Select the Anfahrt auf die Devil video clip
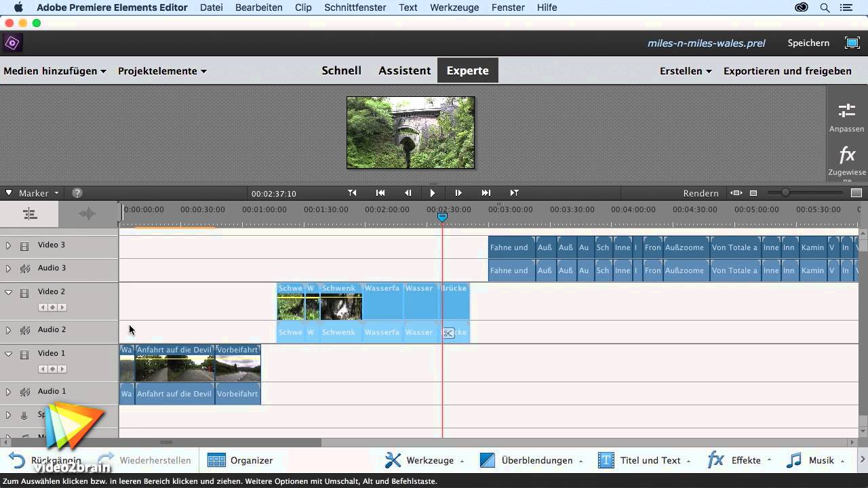Viewport: 868px width, 488px height. [x=175, y=363]
